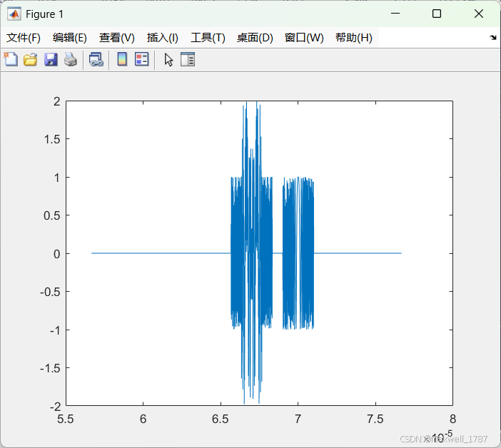Open the 工具(T) menu

tap(208, 38)
